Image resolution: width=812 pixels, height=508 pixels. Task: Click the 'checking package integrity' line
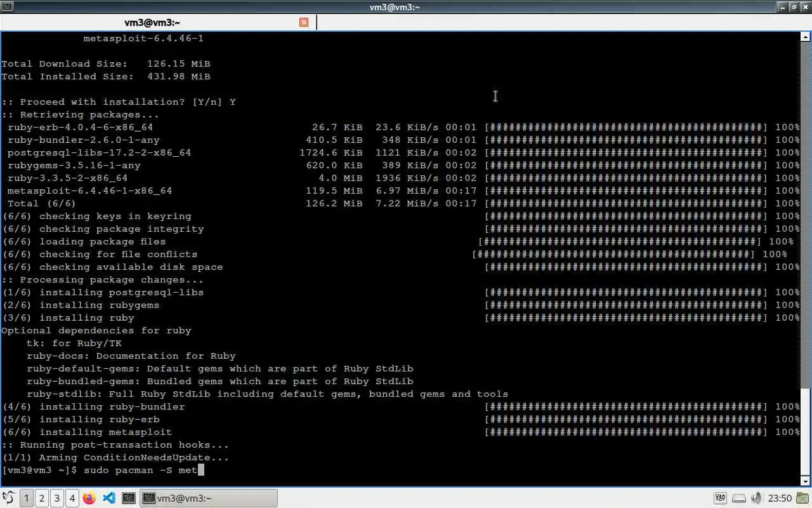click(401, 229)
